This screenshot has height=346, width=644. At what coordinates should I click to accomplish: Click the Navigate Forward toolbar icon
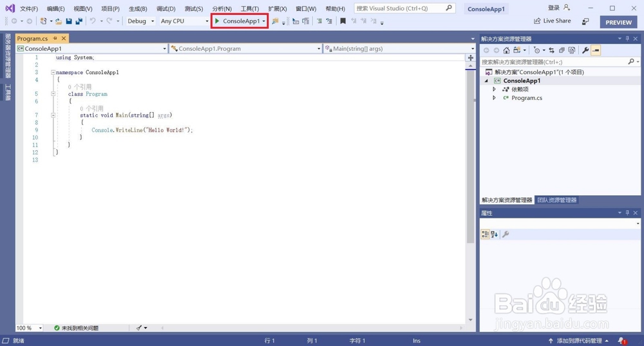29,21
